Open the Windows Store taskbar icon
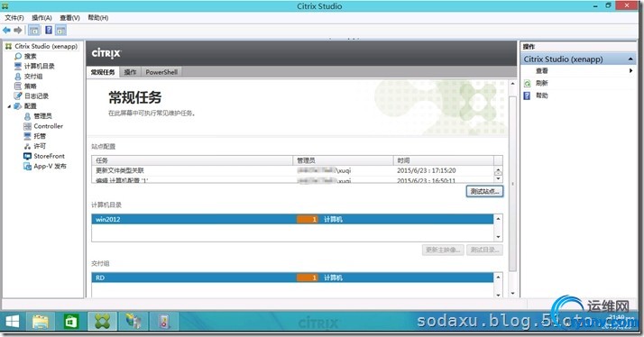Viewport: 644px width, 337px height. [x=70, y=322]
